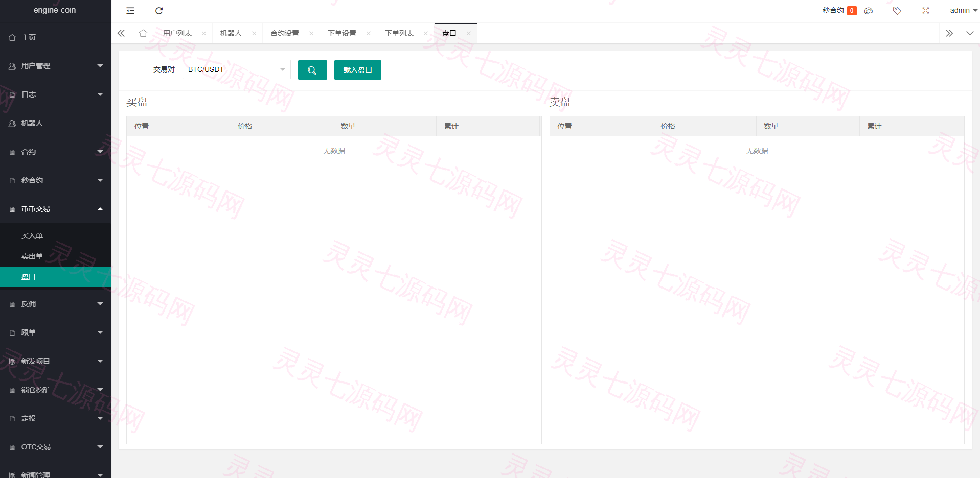Open the 卖出单 submenu item
The image size is (980, 478).
[55, 256]
